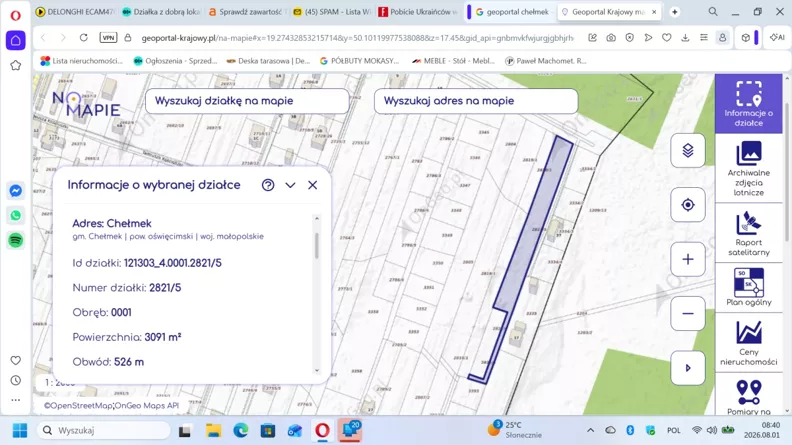Open PÓŁBUTY MOKASY bookmark
Image resolution: width=792 pixels, height=445 pixels.
(359, 61)
